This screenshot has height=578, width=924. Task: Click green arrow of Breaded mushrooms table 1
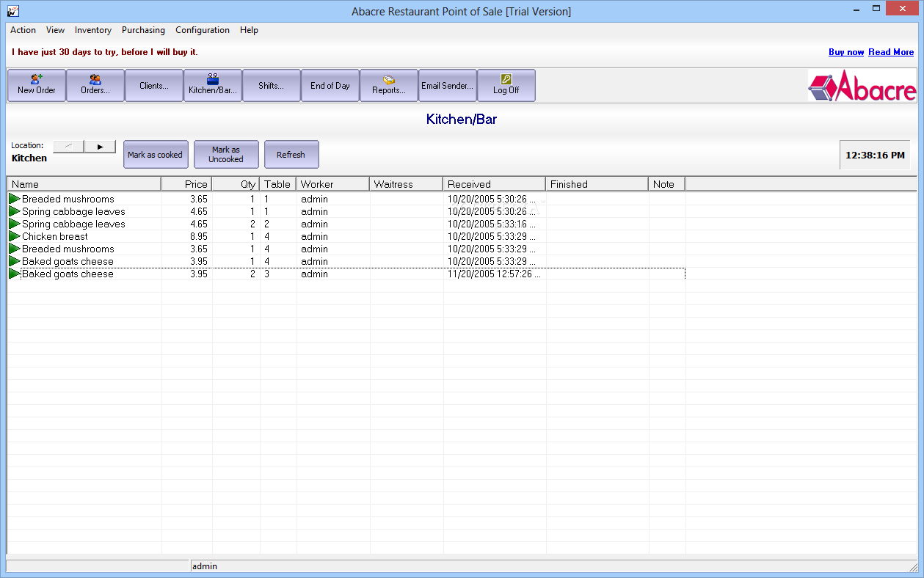pos(15,199)
